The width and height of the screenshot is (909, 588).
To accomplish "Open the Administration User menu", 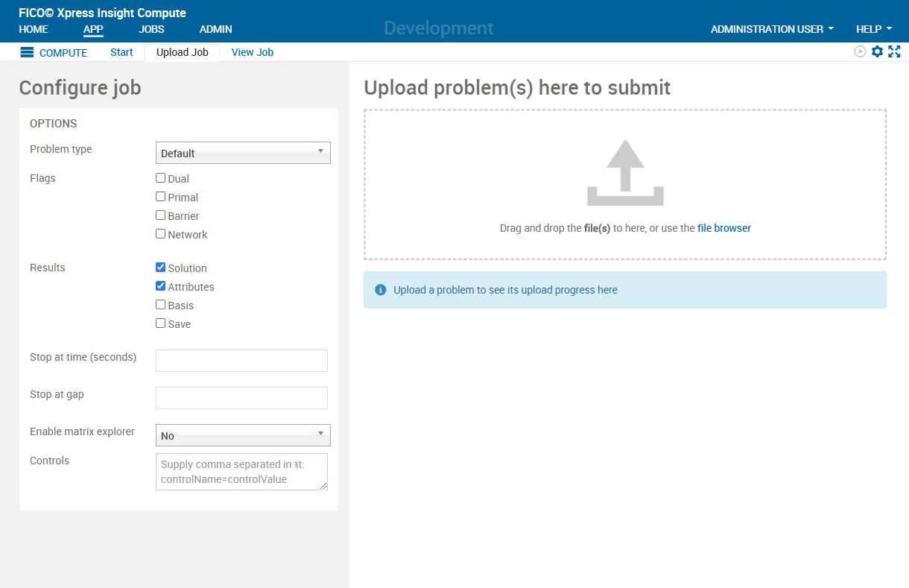I will (x=772, y=29).
